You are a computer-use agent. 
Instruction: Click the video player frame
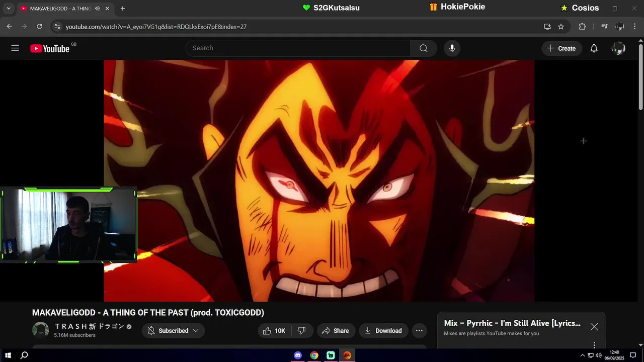point(319,181)
